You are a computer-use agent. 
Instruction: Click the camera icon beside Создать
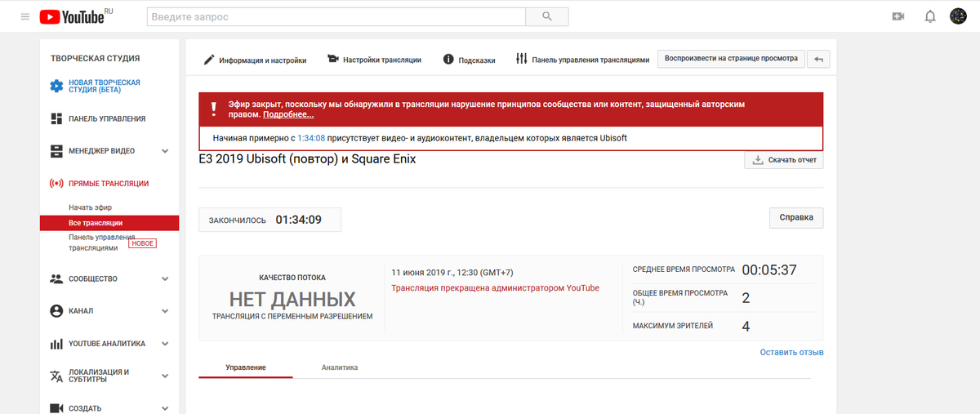point(56,408)
